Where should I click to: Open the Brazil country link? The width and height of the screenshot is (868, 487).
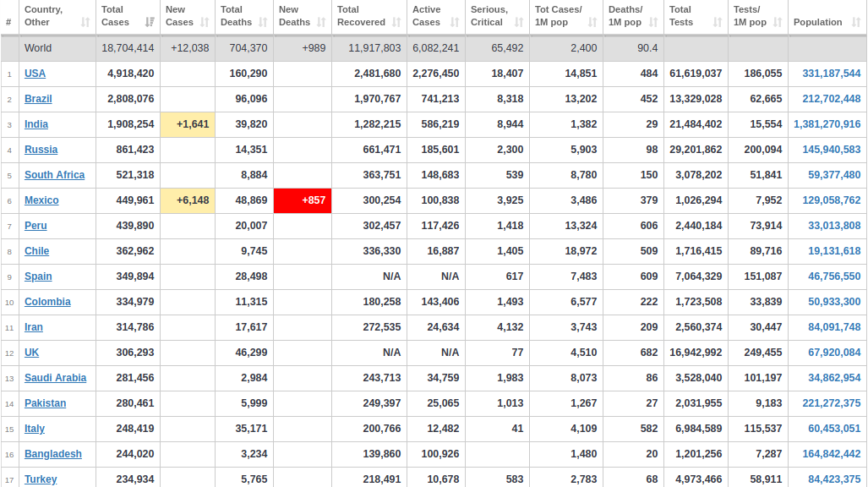tap(38, 99)
